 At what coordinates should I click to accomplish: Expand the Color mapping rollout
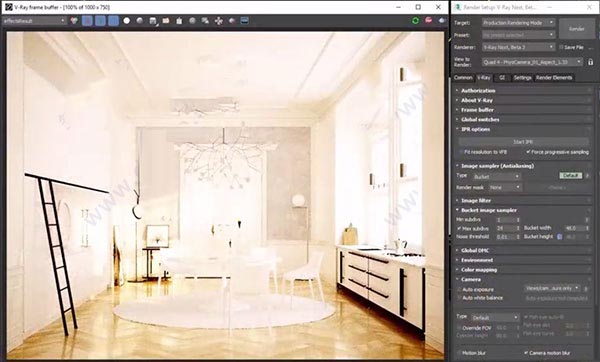[x=523, y=270]
